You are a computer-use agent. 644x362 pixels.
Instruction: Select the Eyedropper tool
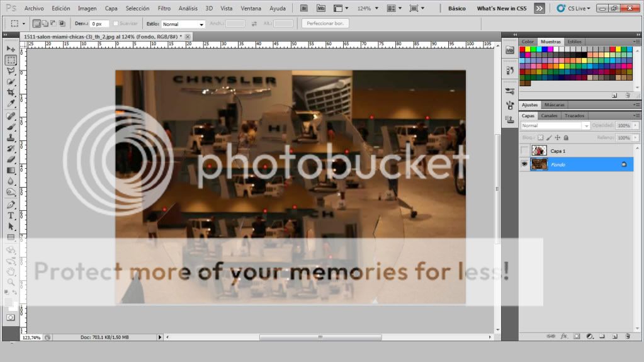[x=11, y=103]
